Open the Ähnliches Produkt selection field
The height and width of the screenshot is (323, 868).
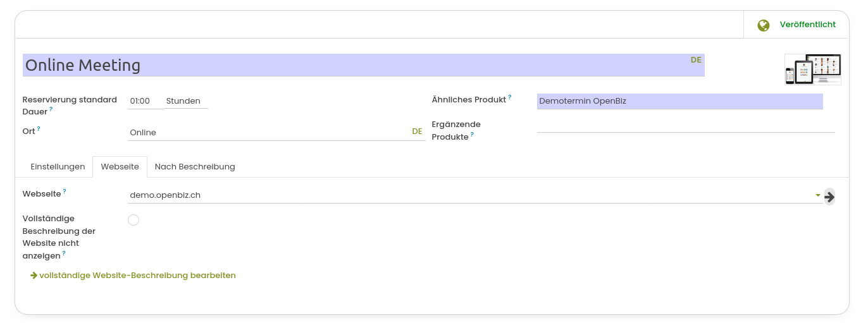(679, 101)
